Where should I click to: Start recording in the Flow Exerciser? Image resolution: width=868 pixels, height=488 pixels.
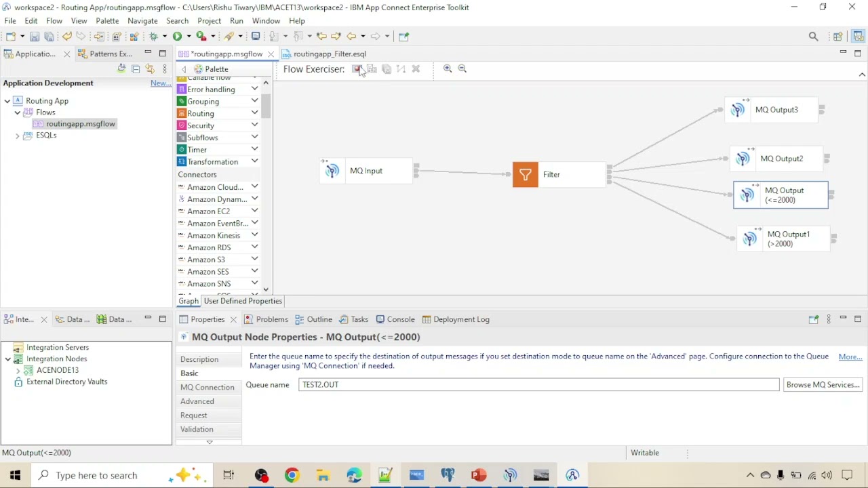pos(357,69)
